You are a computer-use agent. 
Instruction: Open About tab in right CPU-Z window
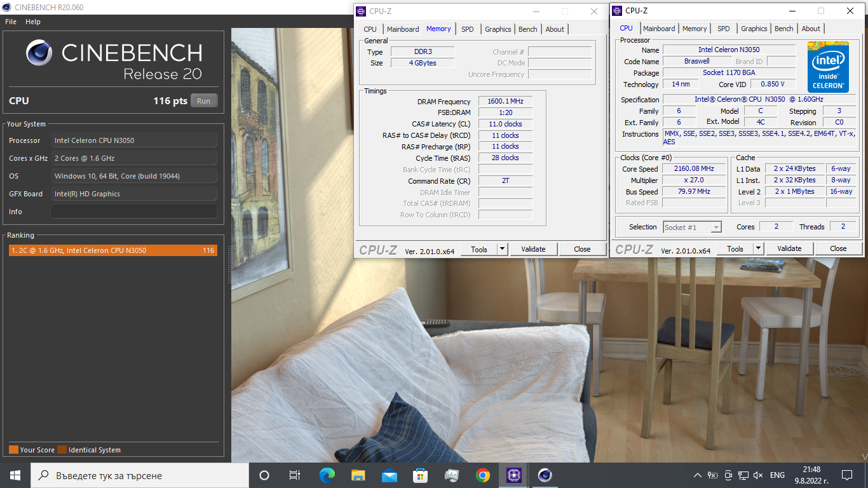[811, 29]
